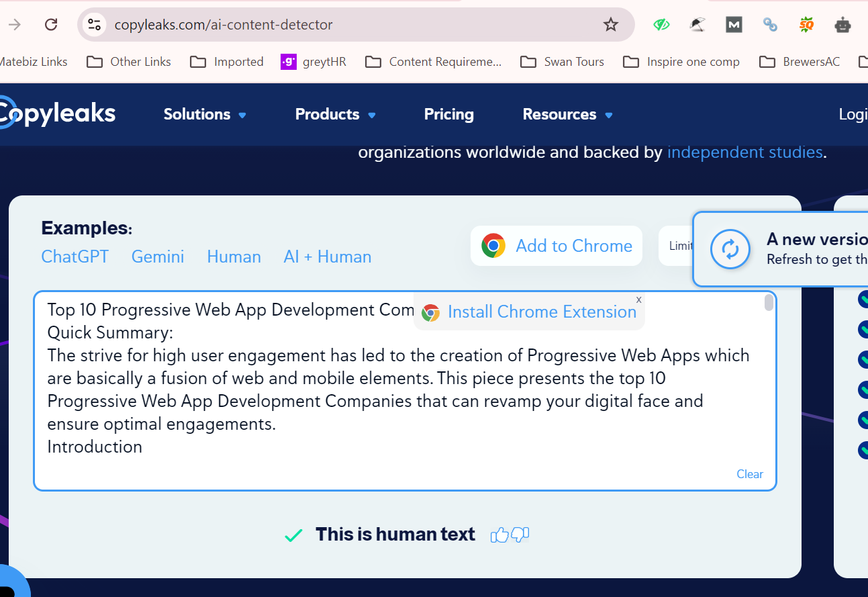The width and height of the screenshot is (868, 597).
Task: Load the ChatGPT example
Action: (75, 257)
